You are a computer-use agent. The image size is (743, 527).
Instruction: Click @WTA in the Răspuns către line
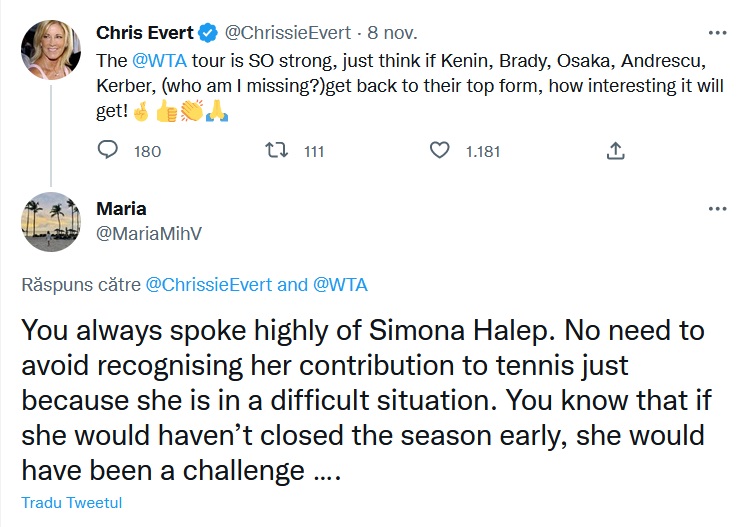340,285
